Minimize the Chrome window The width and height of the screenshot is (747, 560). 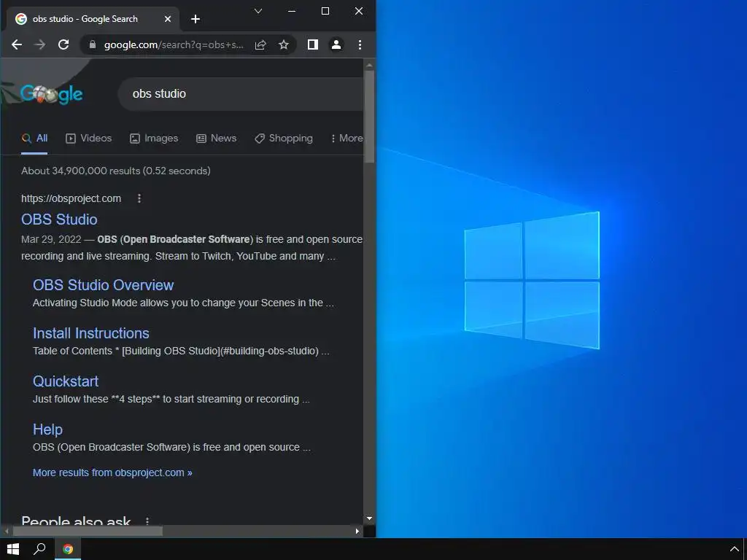[292, 11]
